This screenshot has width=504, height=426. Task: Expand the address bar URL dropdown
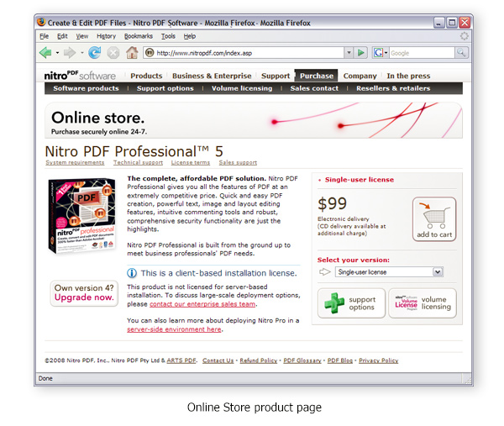click(x=349, y=52)
